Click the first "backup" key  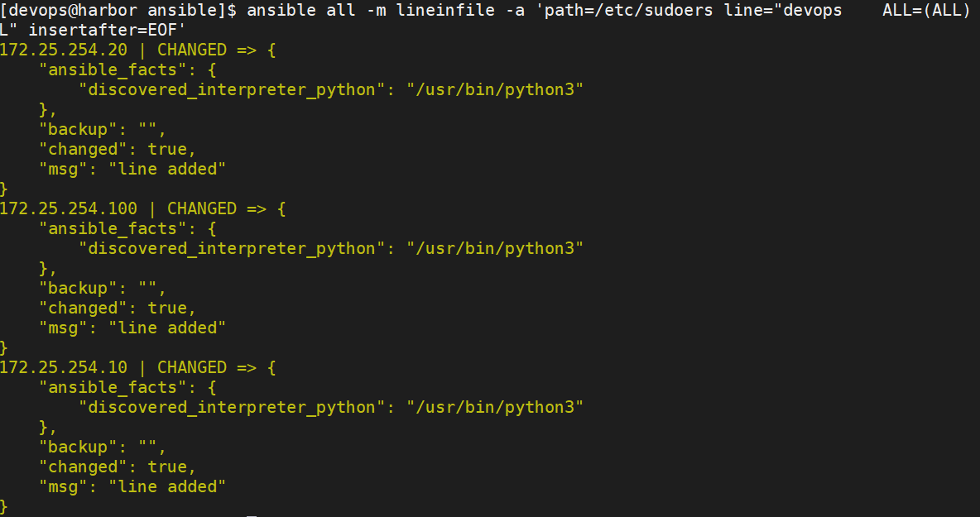79,129
